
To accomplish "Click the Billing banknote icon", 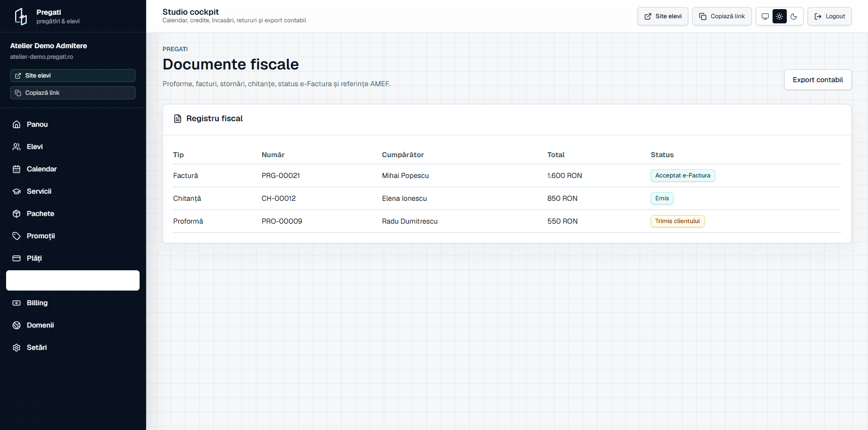I will click(x=17, y=303).
